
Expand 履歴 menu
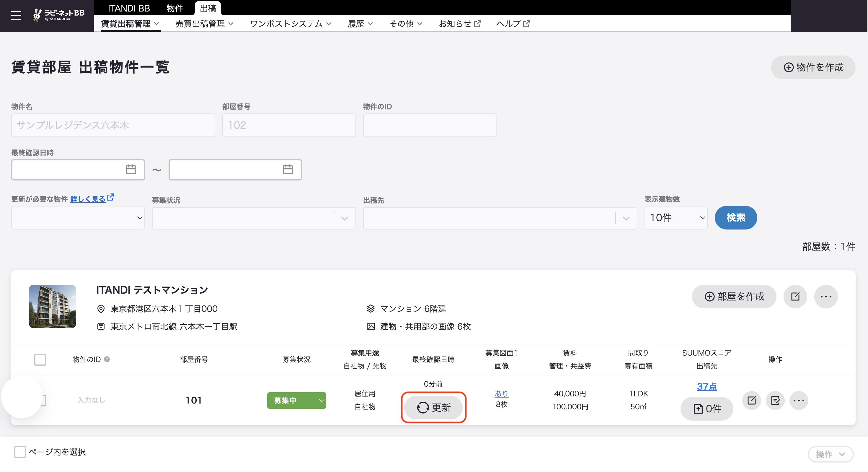click(360, 24)
